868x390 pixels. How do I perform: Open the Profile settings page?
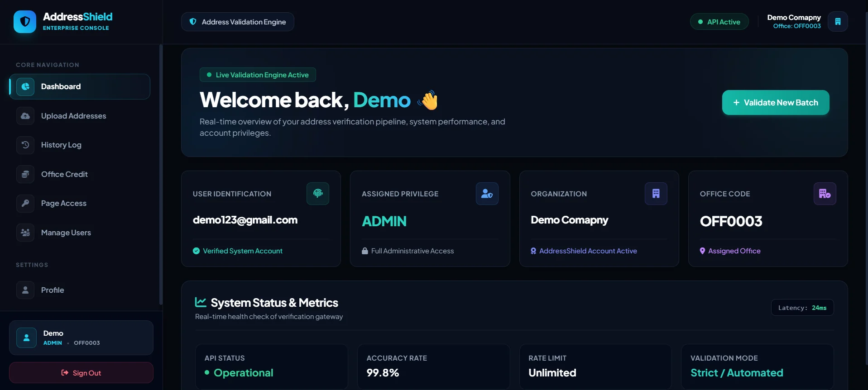tap(80, 290)
